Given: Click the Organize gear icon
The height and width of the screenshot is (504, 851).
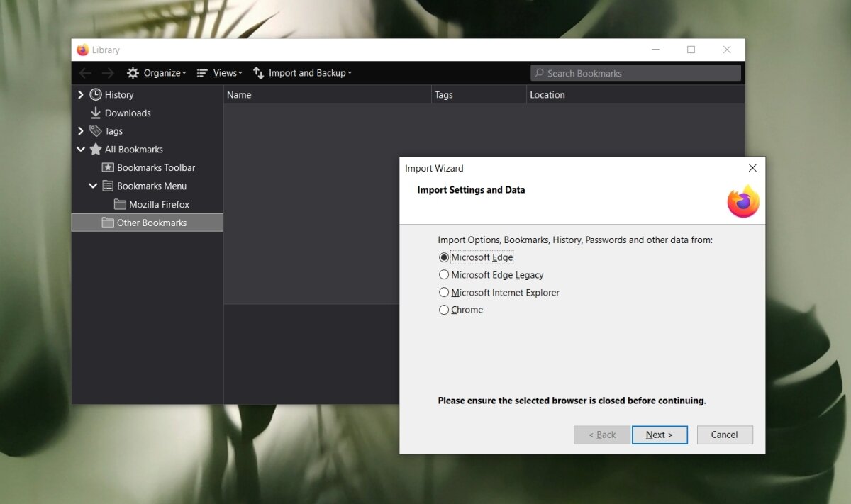Looking at the screenshot, I should click(132, 72).
